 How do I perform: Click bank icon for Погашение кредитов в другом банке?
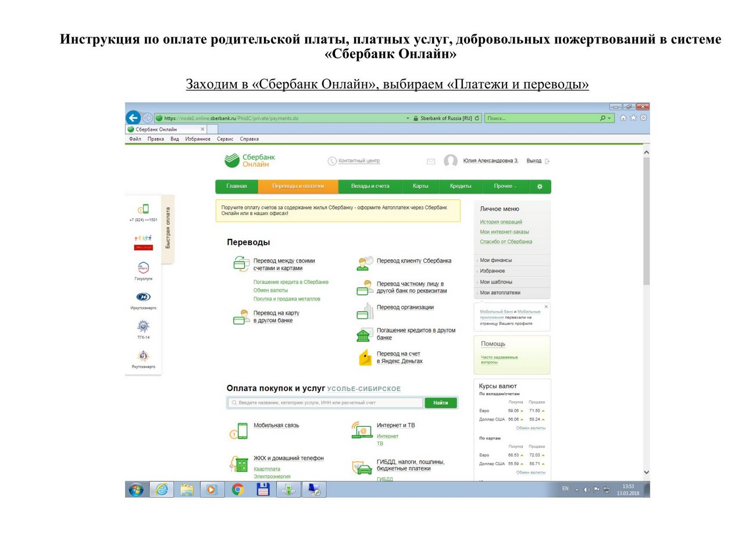[365, 335]
